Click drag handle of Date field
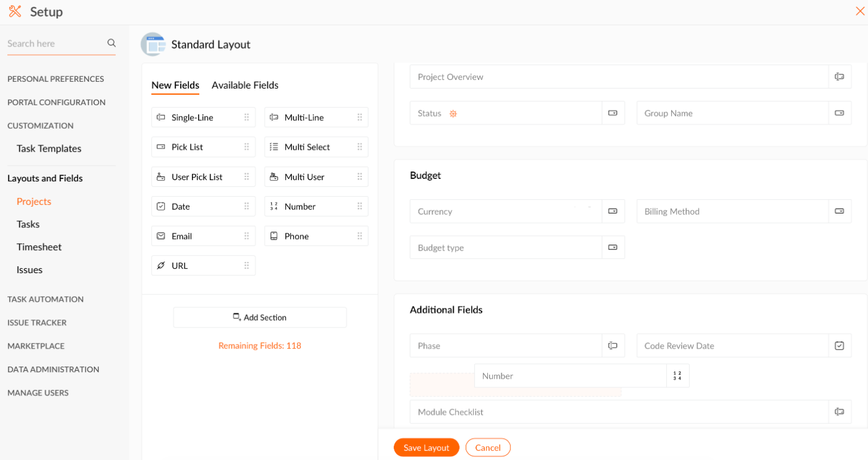The image size is (868, 460). click(246, 206)
